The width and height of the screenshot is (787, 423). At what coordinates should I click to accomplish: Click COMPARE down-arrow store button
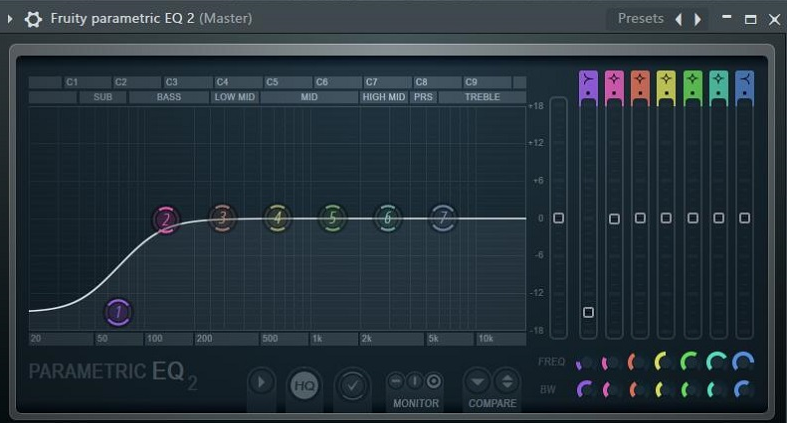pyautogui.click(x=477, y=382)
